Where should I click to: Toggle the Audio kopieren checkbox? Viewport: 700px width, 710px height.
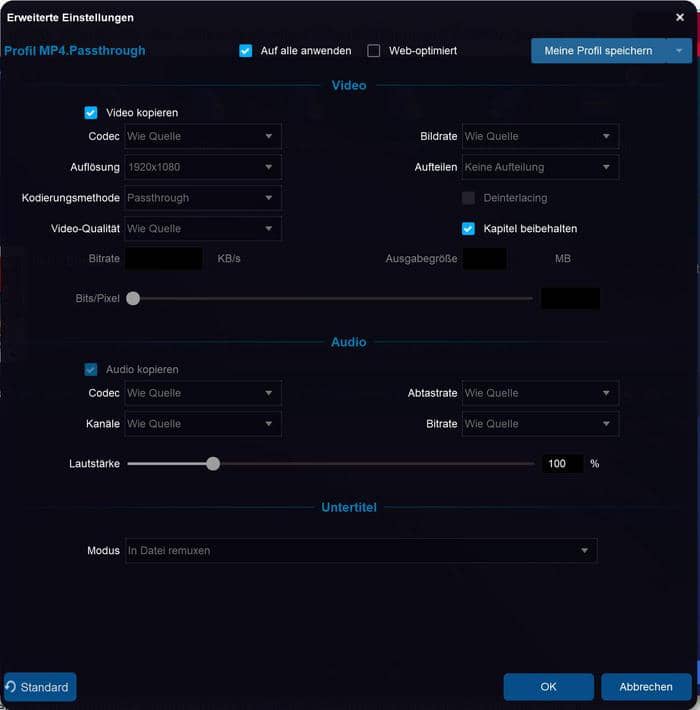click(91, 370)
